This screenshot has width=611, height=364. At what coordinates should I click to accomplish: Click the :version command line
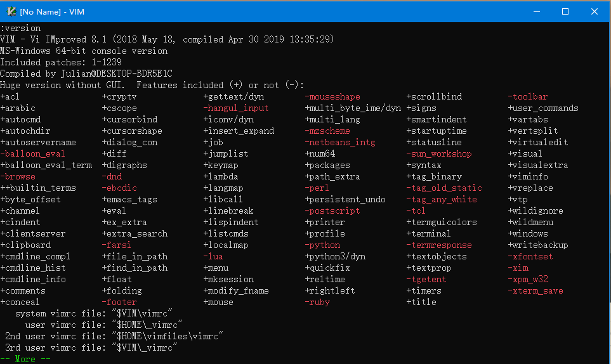(20, 28)
